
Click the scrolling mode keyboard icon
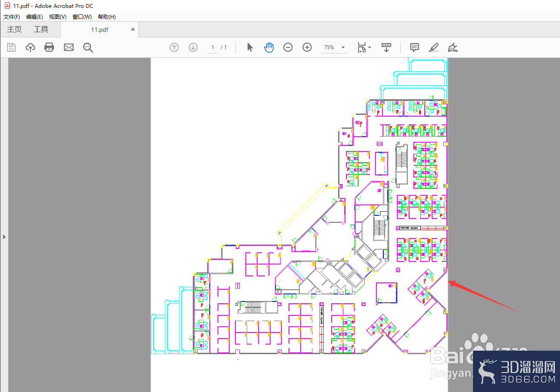(x=386, y=47)
